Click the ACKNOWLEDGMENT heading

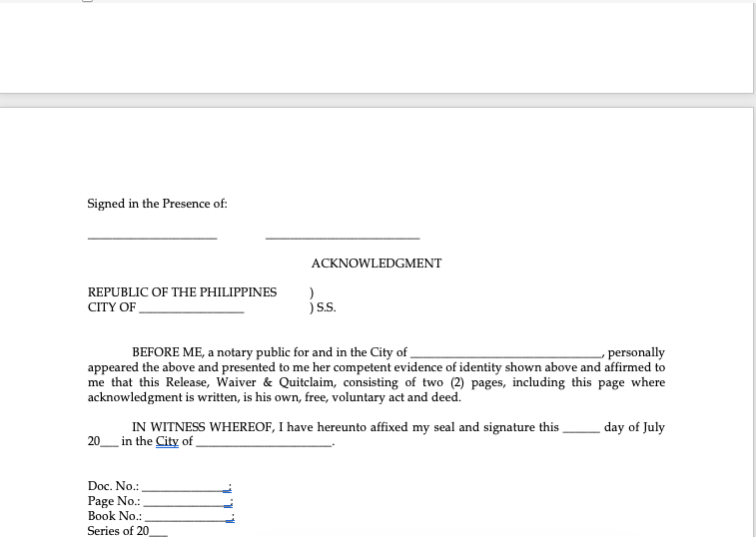pyautogui.click(x=376, y=264)
